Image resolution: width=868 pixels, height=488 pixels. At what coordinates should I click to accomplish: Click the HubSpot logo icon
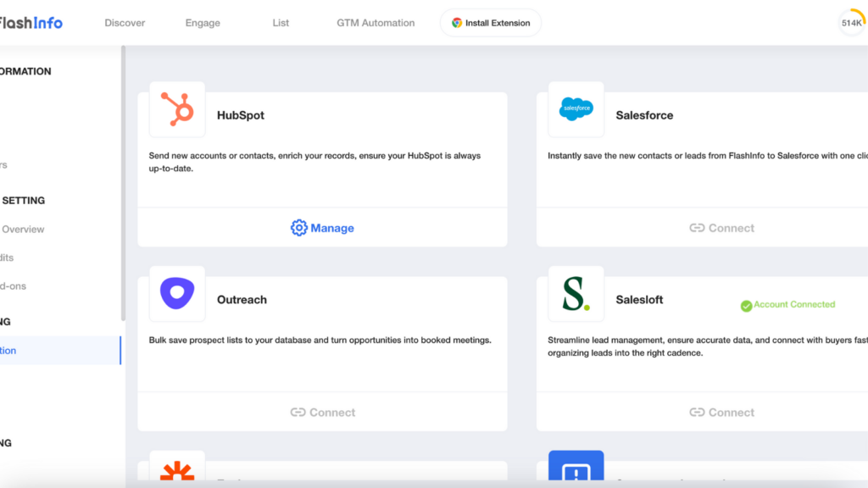177,109
